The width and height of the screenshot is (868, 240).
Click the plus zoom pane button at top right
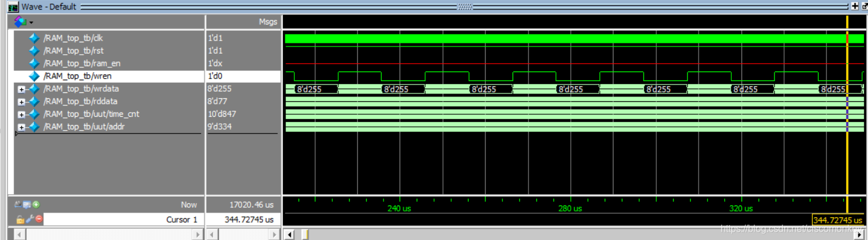(x=855, y=7)
